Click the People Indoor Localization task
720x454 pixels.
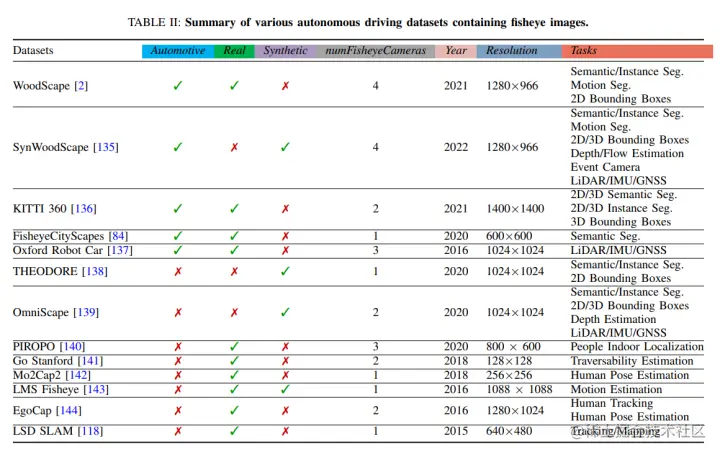pos(637,347)
